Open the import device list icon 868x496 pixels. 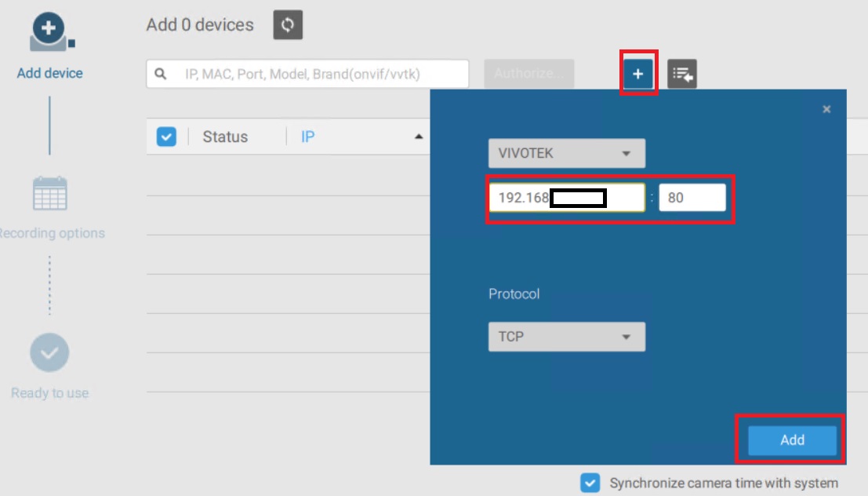[x=682, y=74]
